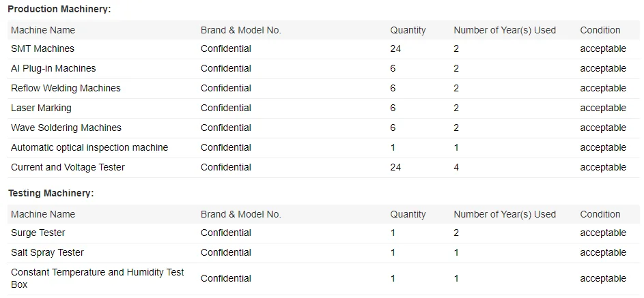Click Confidential in the Laser Marking row
Viewport: 644px width, 298px height.
point(226,108)
